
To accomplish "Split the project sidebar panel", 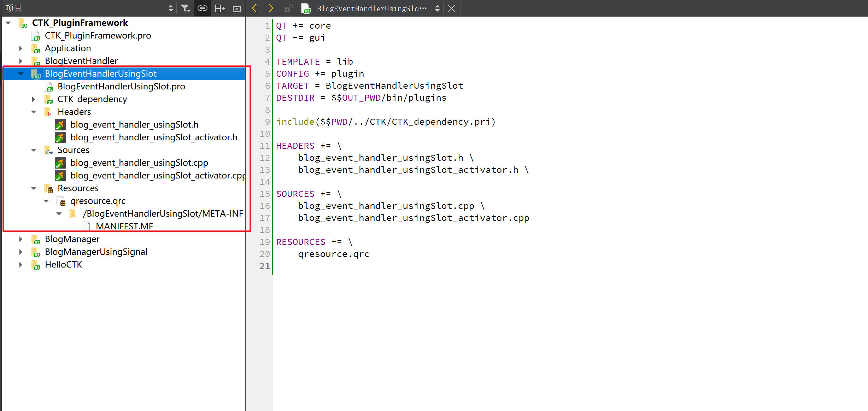I will 220,8.
